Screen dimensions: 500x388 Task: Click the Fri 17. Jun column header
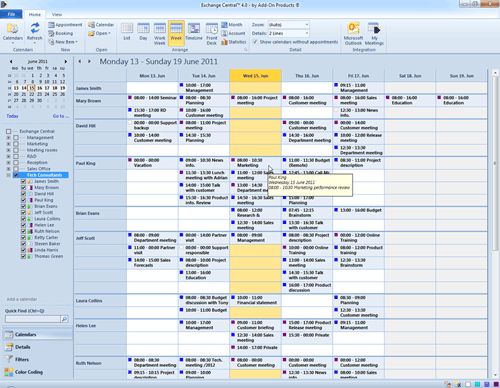358,76
